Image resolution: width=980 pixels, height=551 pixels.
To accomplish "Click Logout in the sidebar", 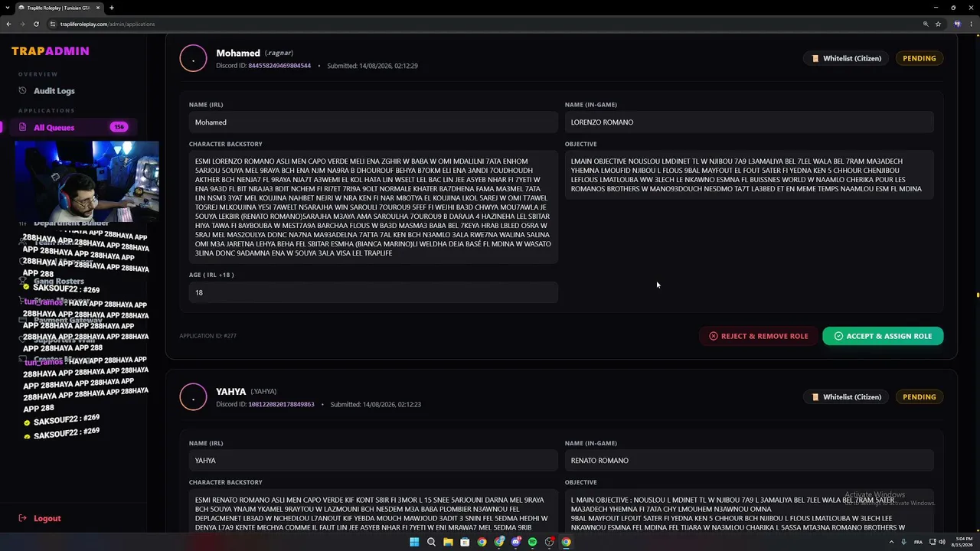I will [x=47, y=518].
